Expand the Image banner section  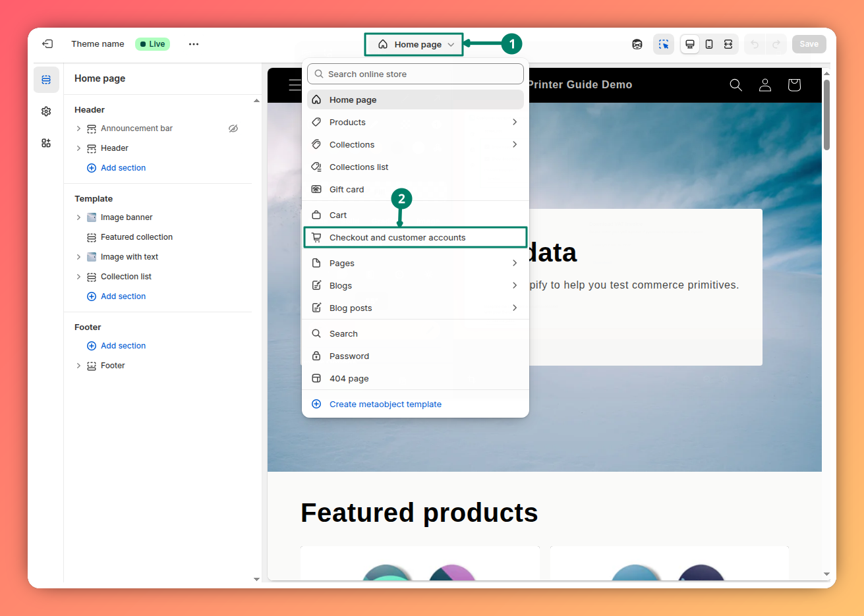[x=78, y=217]
